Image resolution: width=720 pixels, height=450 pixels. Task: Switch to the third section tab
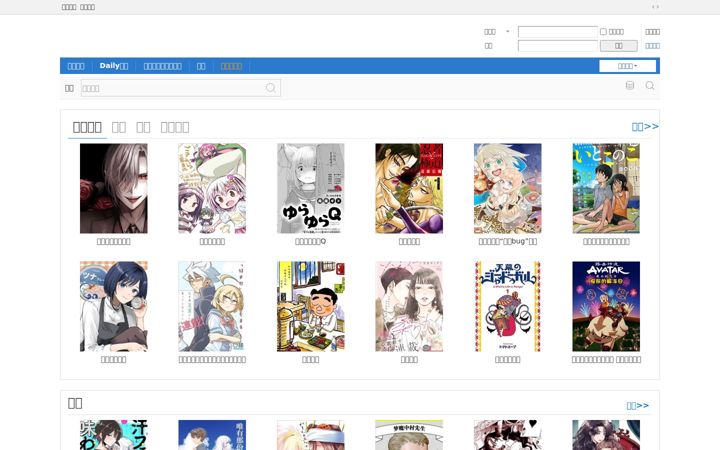pyautogui.click(x=143, y=127)
